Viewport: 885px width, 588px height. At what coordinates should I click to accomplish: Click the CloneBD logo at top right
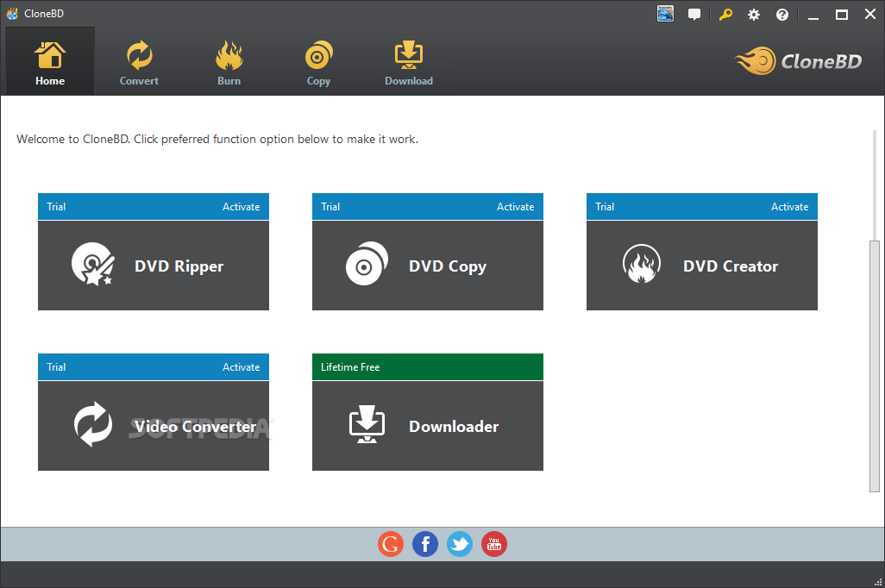click(x=798, y=61)
